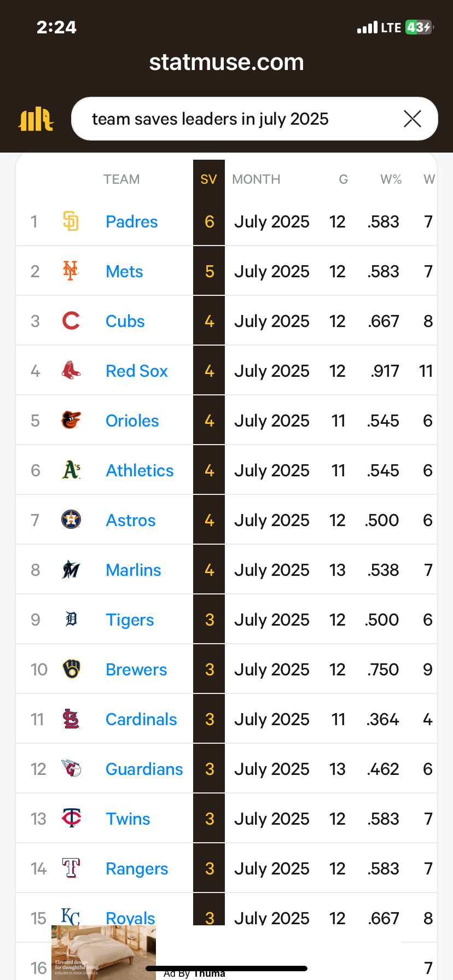Tap the Athletics logo icon

[x=72, y=470]
